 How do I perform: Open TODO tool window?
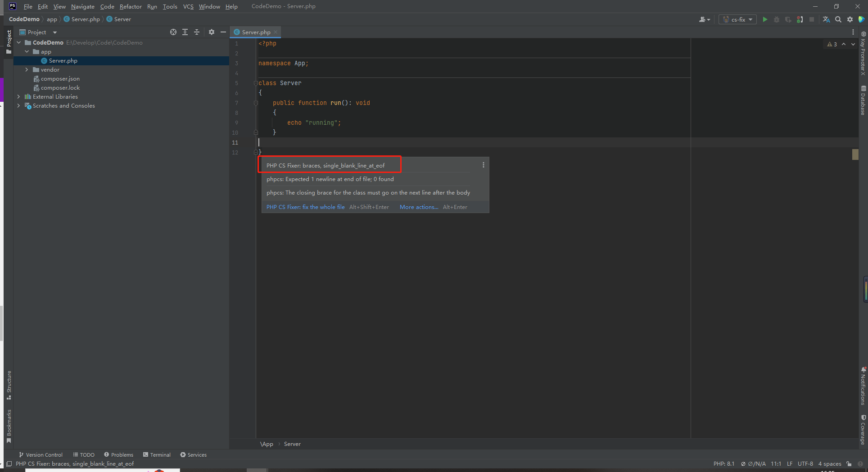click(84, 455)
